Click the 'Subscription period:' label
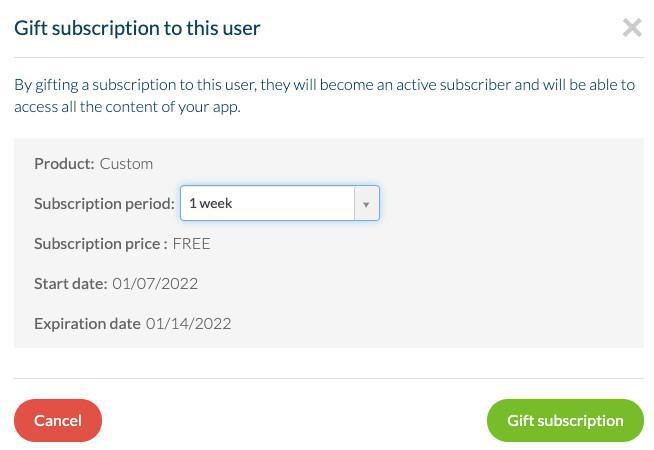 tap(104, 203)
